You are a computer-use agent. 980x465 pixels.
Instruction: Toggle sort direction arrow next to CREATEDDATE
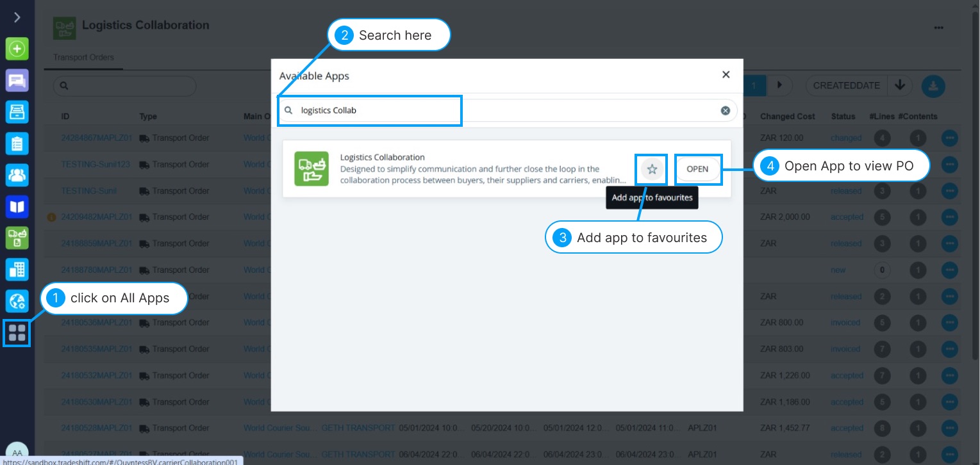(900, 85)
